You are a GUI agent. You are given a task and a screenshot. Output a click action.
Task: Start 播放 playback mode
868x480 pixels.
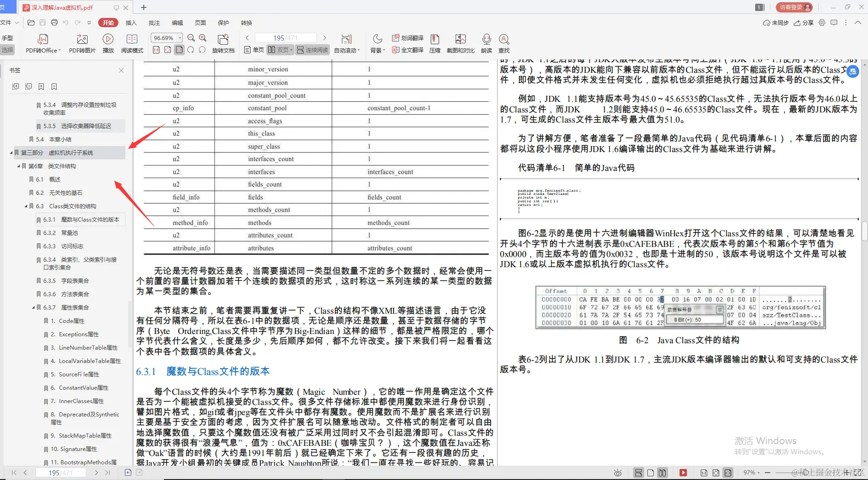108,44
